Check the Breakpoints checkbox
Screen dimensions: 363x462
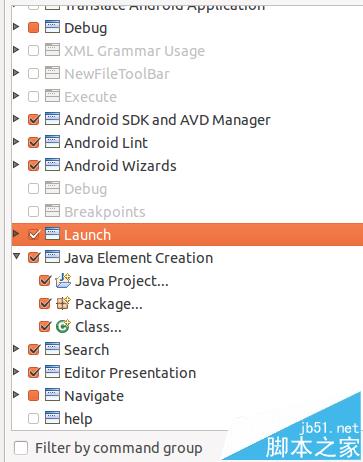34,211
